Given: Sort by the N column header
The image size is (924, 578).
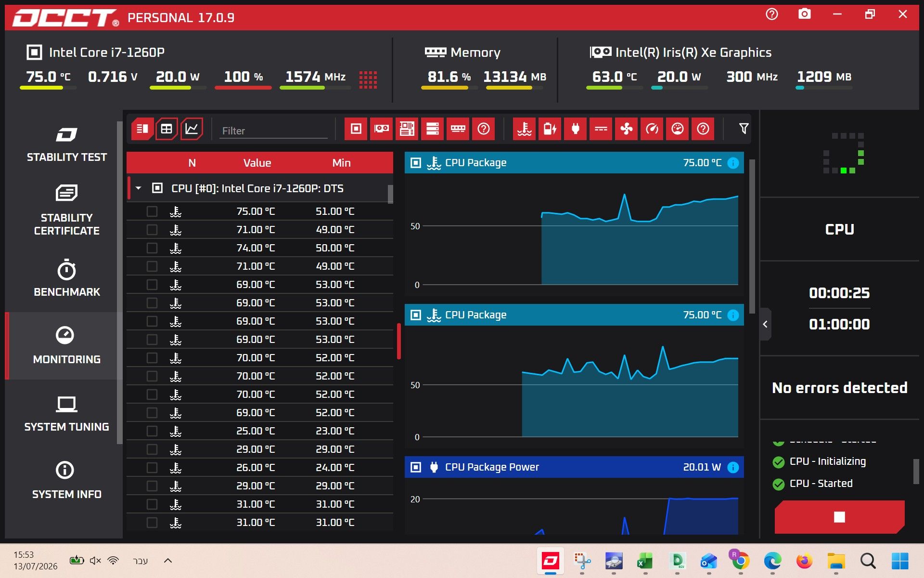Looking at the screenshot, I should click(192, 163).
